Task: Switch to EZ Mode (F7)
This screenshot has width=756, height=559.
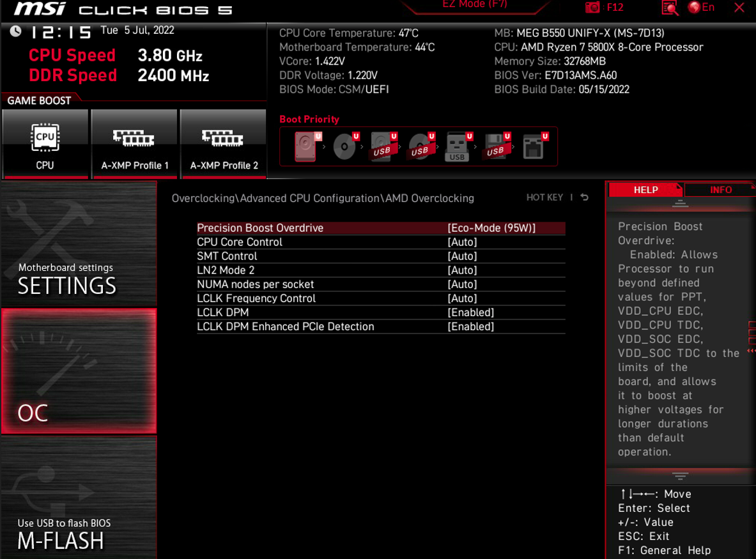Action: [x=474, y=4]
